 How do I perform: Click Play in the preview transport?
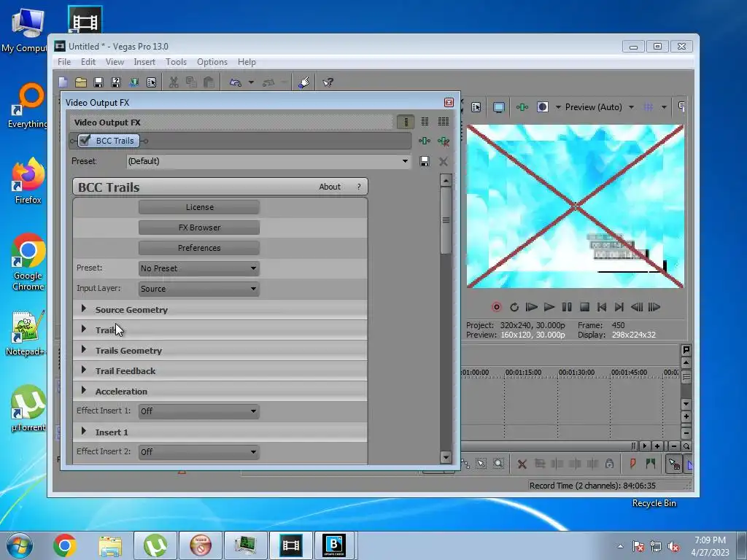click(549, 307)
